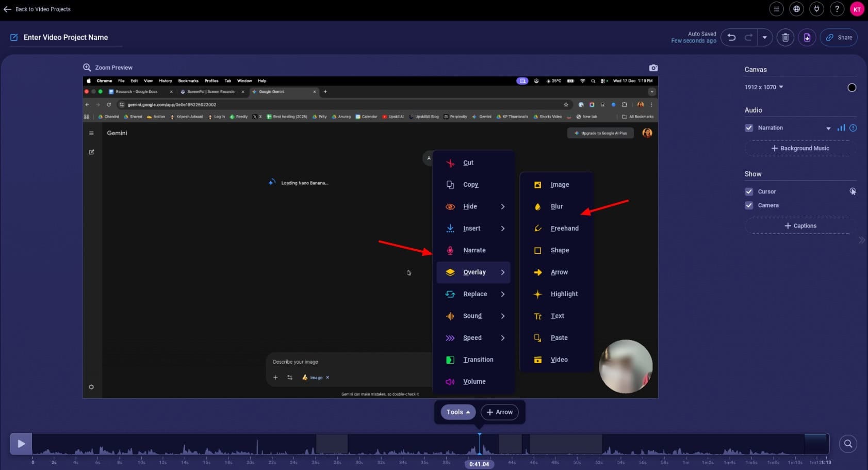Open narration volume levels icon
868x470 pixels.
point(841,128)
